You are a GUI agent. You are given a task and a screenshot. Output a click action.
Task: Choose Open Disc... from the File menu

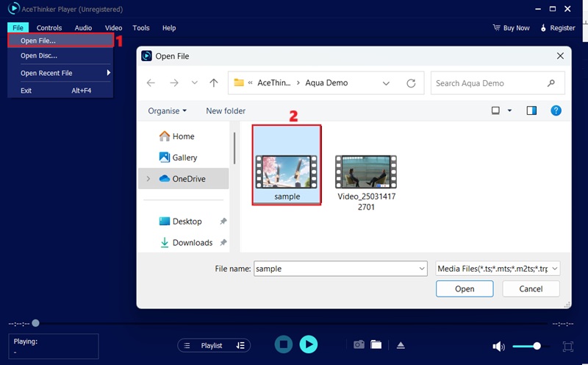point(60,56)
